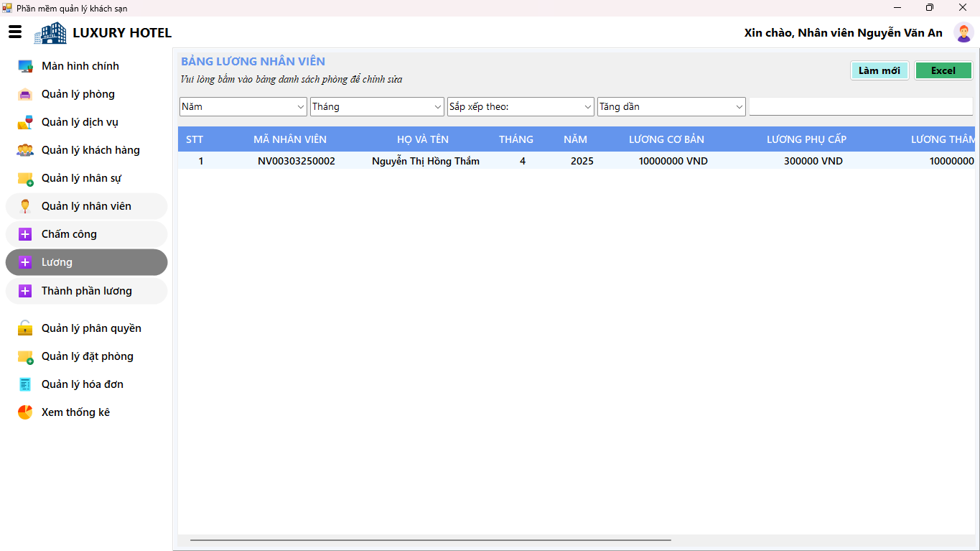The image size is (980, 551).
Task: Click the Lương plus icon
Action: pos(25,262)
